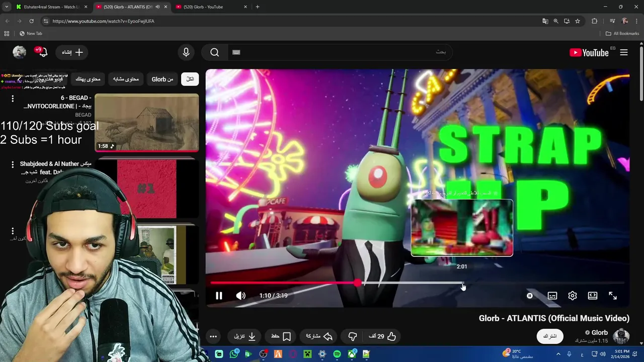Open the more actions three-dot menu below video
Image resolution: width=644 pixels, height=362 pixels.
tap(213, 336)
